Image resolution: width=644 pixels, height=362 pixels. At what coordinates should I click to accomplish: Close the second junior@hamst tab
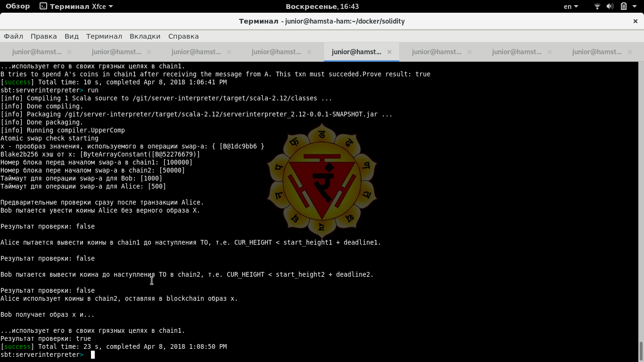149,52
